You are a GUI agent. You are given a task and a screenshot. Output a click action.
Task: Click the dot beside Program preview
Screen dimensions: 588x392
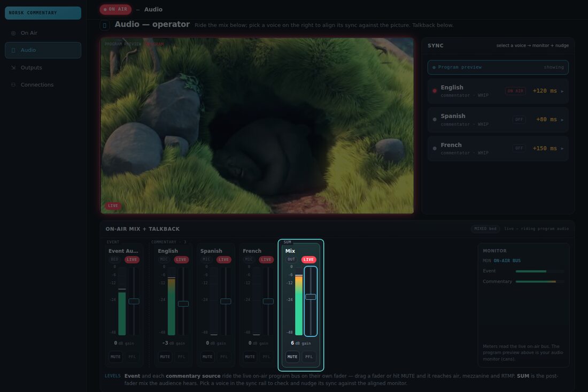pyautogui.click(x=434, y=67)
